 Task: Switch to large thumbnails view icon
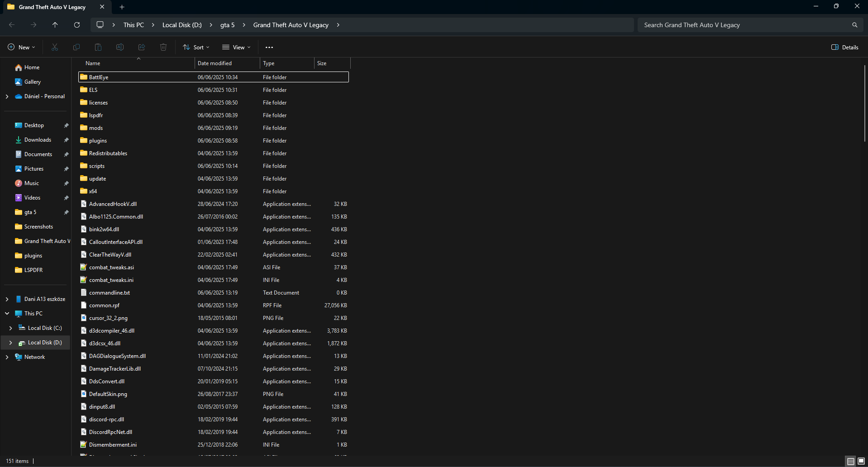tap(861, 461)
